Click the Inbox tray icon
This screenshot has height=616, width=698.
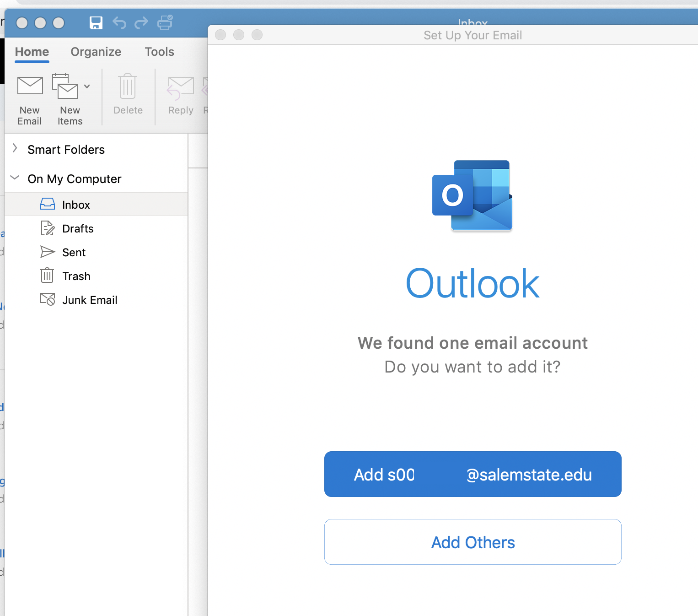pyautogui.click(x=48, y=204)
